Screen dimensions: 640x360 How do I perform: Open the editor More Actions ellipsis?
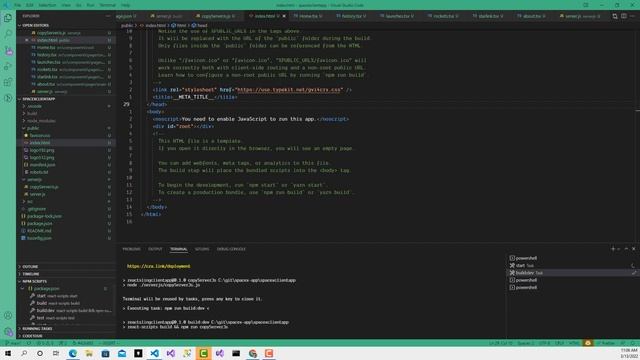(633, 16)
